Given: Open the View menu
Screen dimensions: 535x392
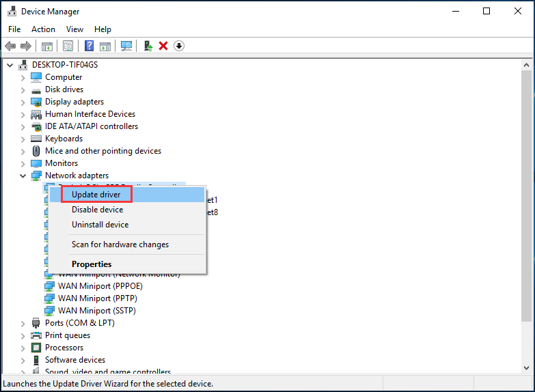Looking at the screenshot, I should 74,29.
